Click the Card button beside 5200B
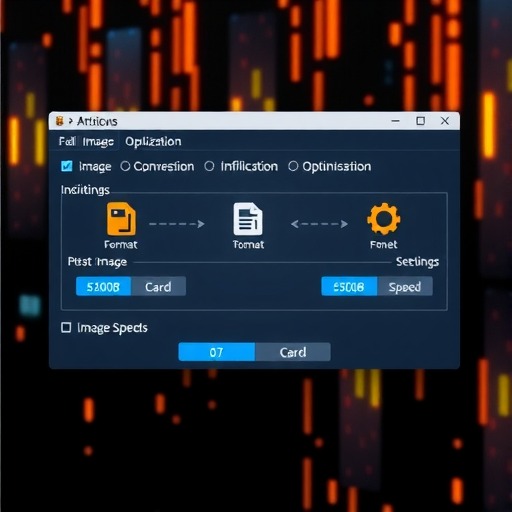Viewport: 512px width, 512px height. (158, 286)
